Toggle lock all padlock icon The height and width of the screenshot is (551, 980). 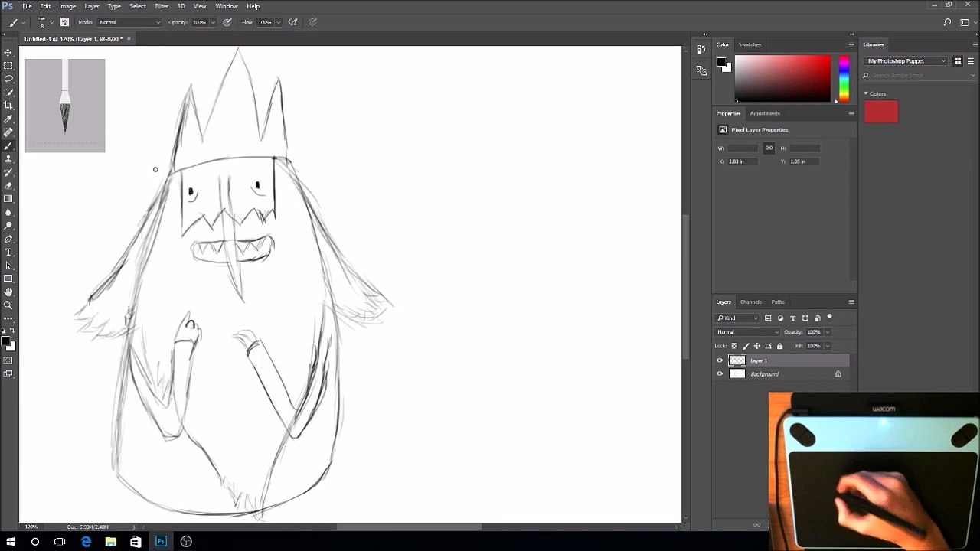[x=780, y=346]
